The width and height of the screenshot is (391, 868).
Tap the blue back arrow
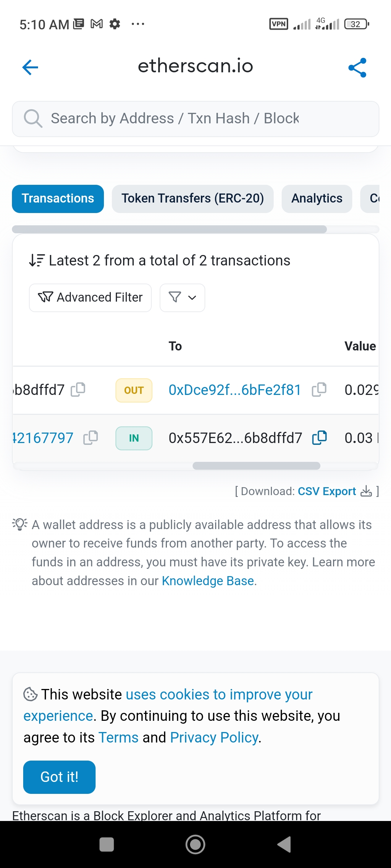click(x=30, y=67)
